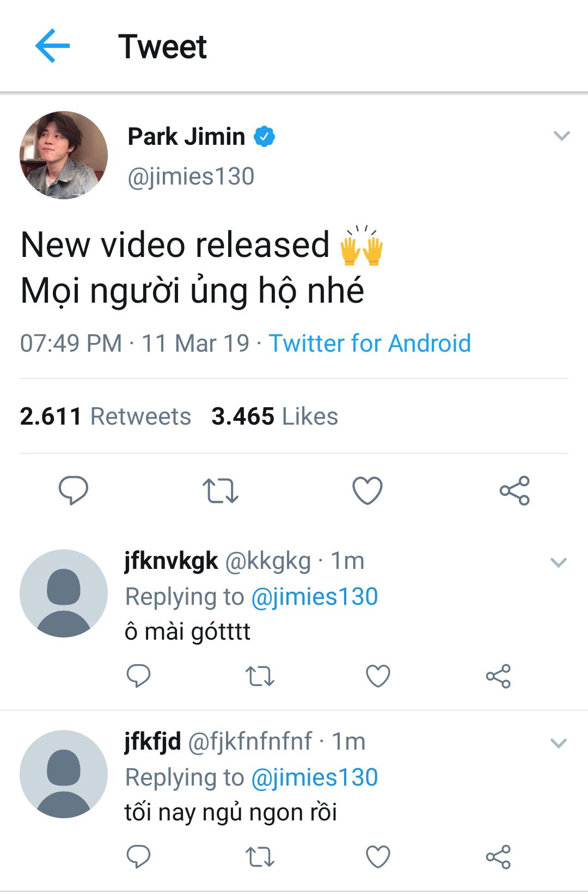Screen dimensions: 588x895
Task: Expand options chevron on jfknvkgk's reply
Action: point(559,562)
